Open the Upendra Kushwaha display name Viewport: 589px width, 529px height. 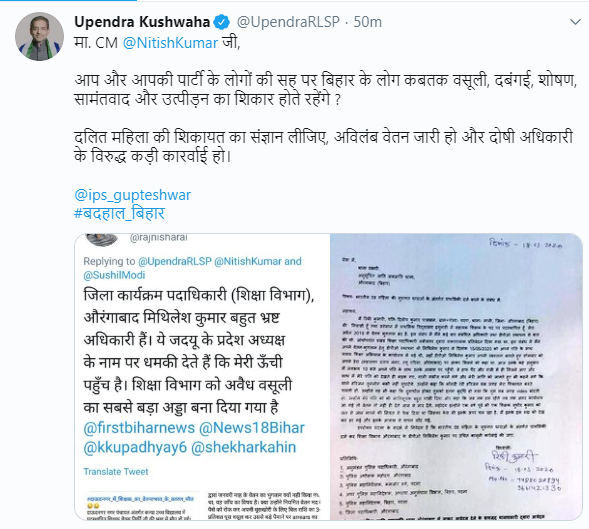142,22
